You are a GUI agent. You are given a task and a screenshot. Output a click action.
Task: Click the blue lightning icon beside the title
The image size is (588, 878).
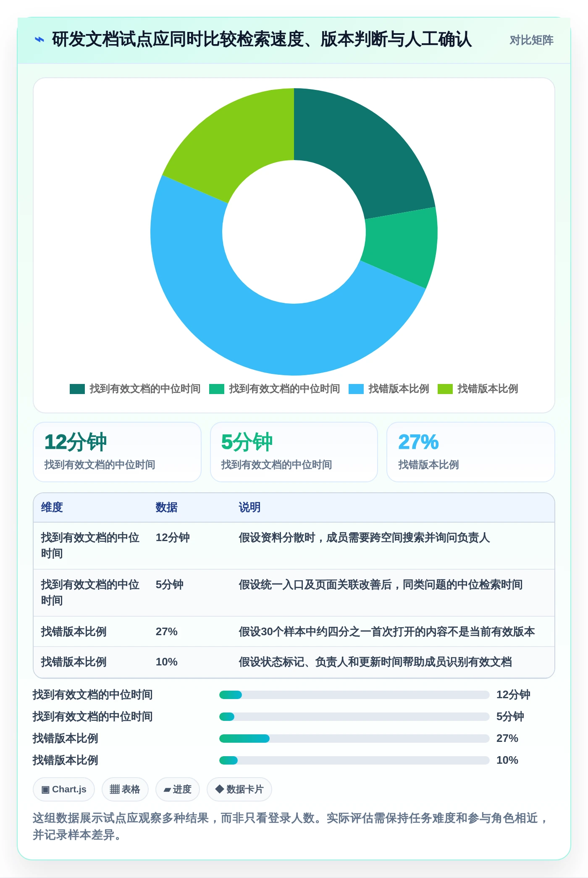[x=39, y=40]
